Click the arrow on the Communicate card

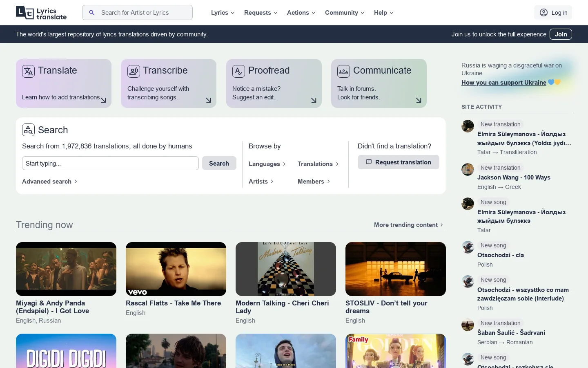419,100
